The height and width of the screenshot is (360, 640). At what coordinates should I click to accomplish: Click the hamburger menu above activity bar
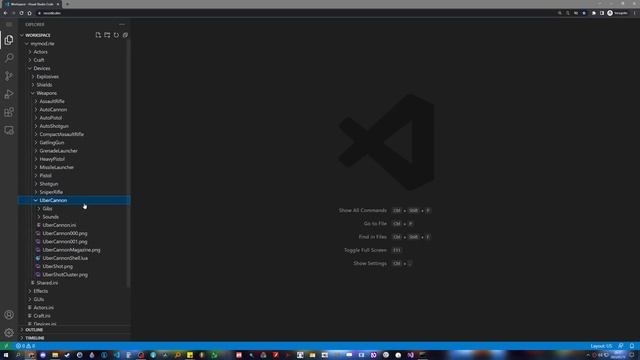pos(9,24)
